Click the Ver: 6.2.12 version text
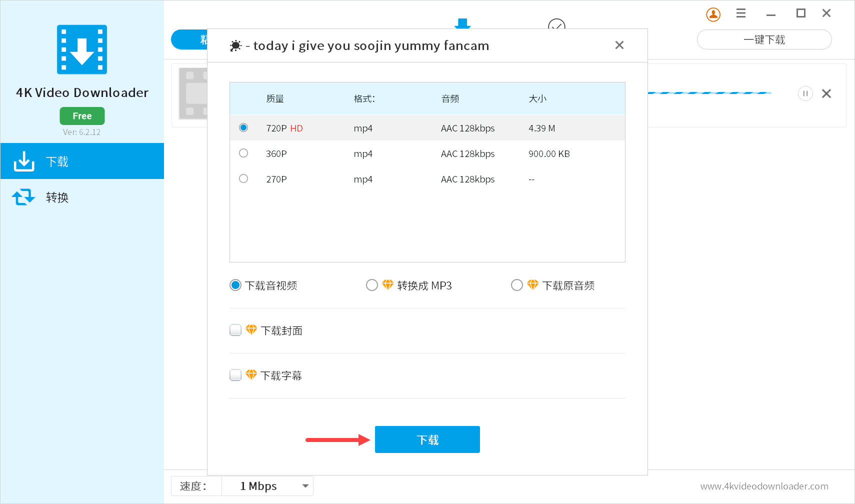This screenshot has height=504, width=855. click(81, 132)
